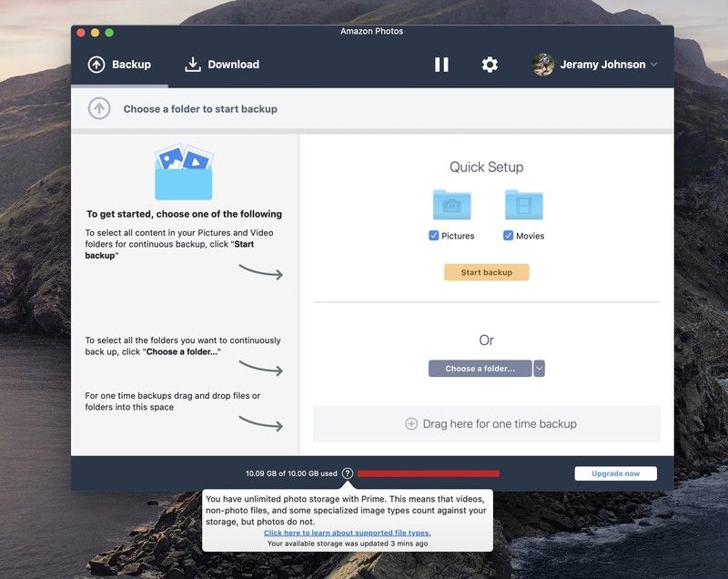Image resolution: width=728 pixels, height=579 pixels.
Task: Open the Backup tab
Action: tap(119, 65)
